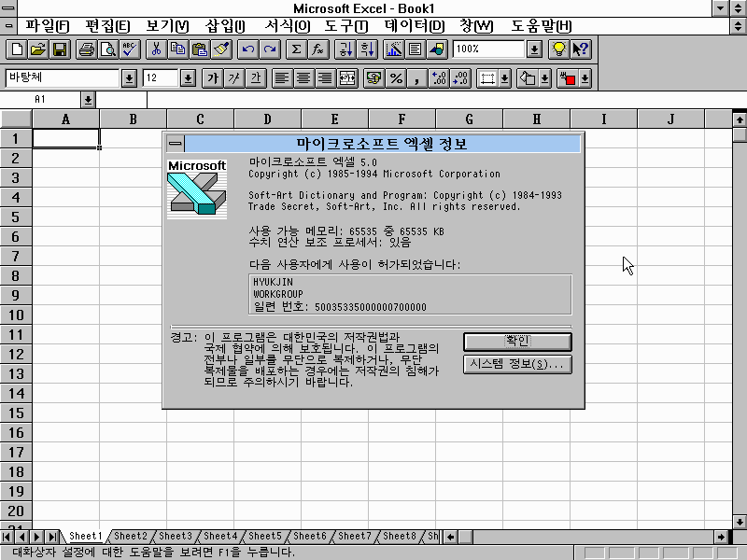Viewport: 747px width, 560px height.
Task: Toggle Align Right button
Action: click(x=326, y=78)
